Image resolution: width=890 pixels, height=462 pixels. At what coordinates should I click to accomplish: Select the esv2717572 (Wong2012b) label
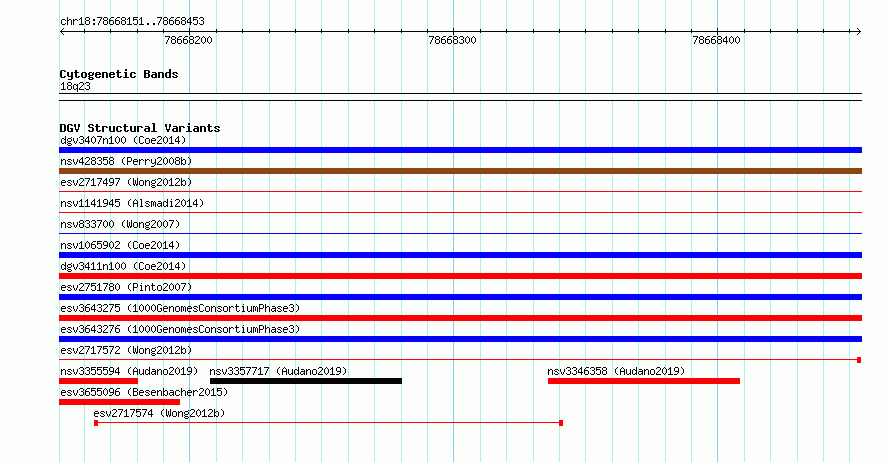(126, 350)
